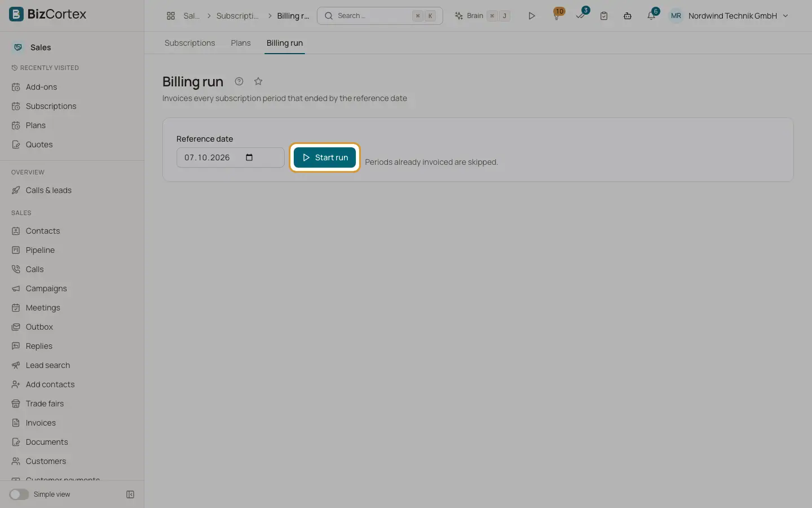This screenshot has width=812, height=508.
Task: Toggle the Simple view switch
Action: [x=19, y=494]
